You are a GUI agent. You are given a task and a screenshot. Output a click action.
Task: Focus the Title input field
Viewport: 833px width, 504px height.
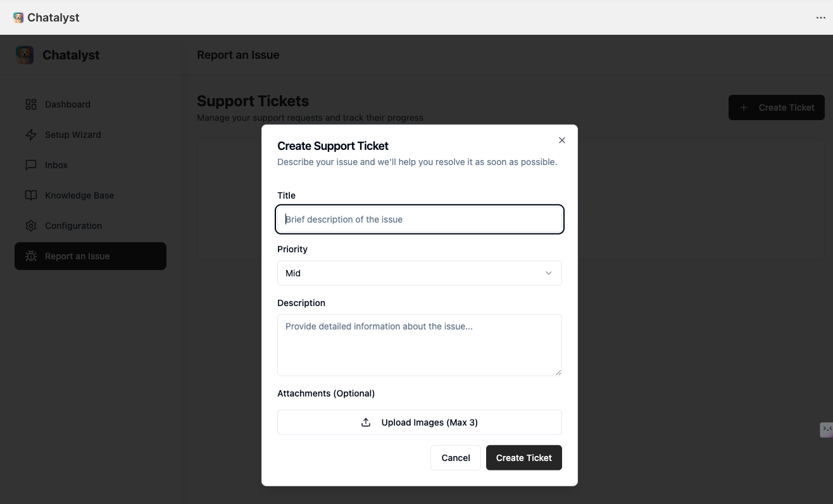419,219
